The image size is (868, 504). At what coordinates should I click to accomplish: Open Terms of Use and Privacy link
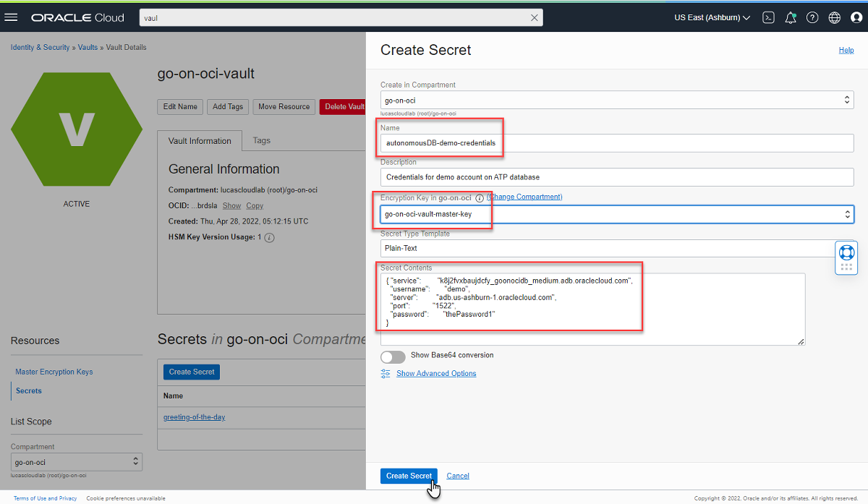(x=45, y=498)
